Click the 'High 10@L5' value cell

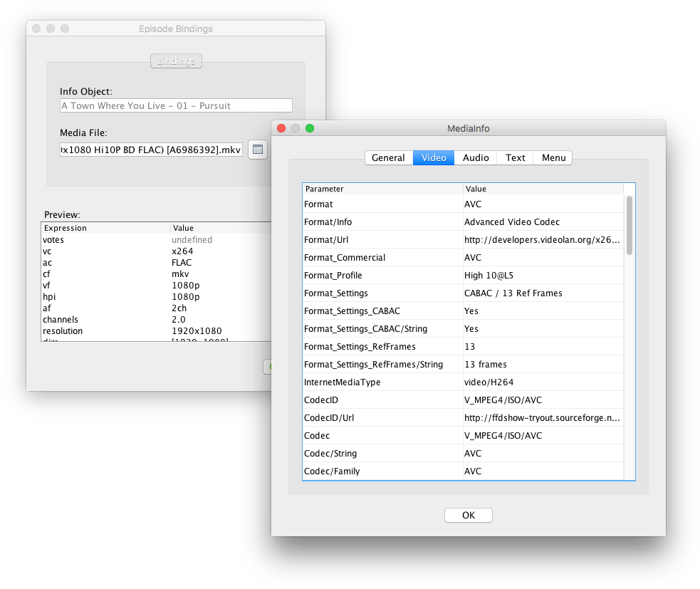click(x=543, y=276)
